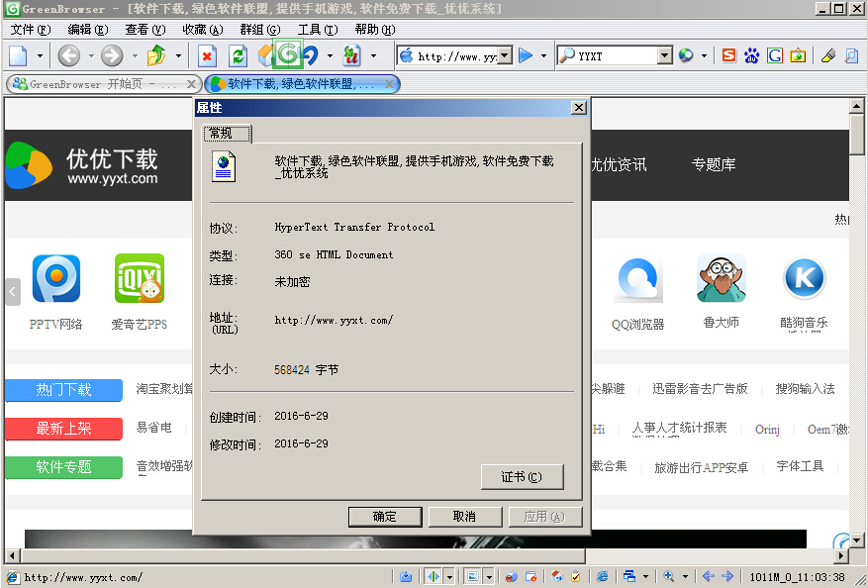Close the GreenBrowser 开始页 tab

[191, 84]
